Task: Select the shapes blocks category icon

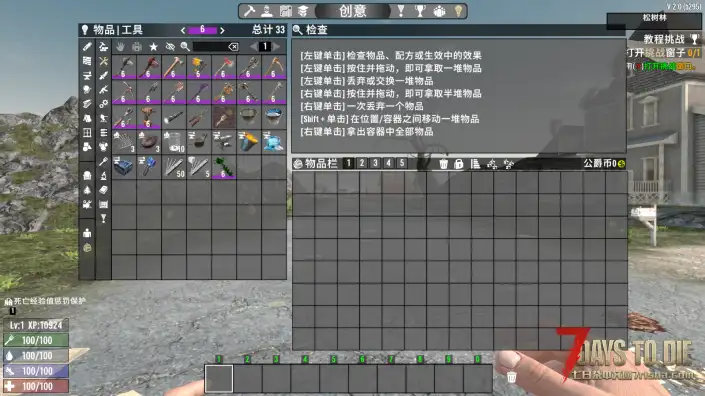Action: coord(87,147)
